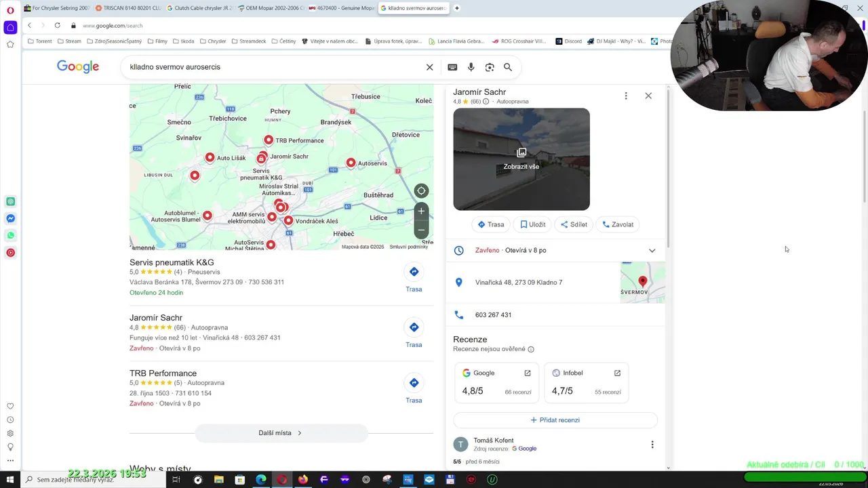868x488 pixels.
Task: Center map on my current location
Action: [x=421, y=190]
